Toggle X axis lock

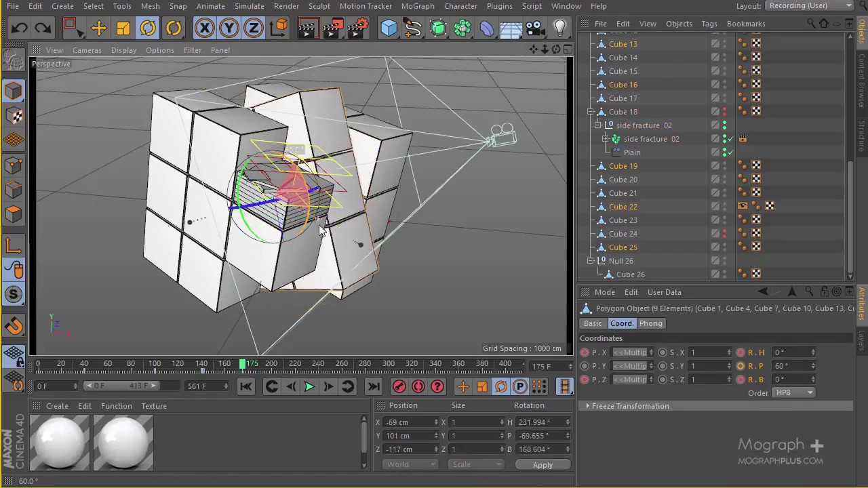point(204,28)
